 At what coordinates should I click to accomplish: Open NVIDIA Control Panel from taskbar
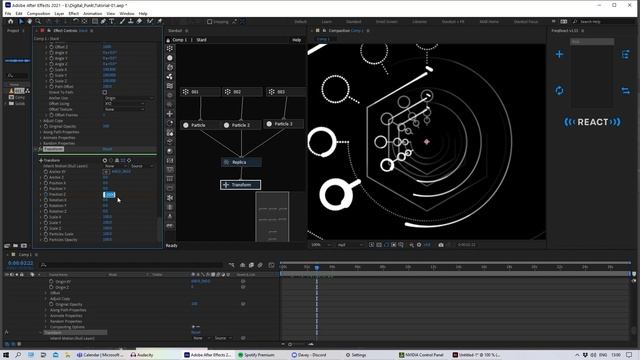(x=421, y=355)
